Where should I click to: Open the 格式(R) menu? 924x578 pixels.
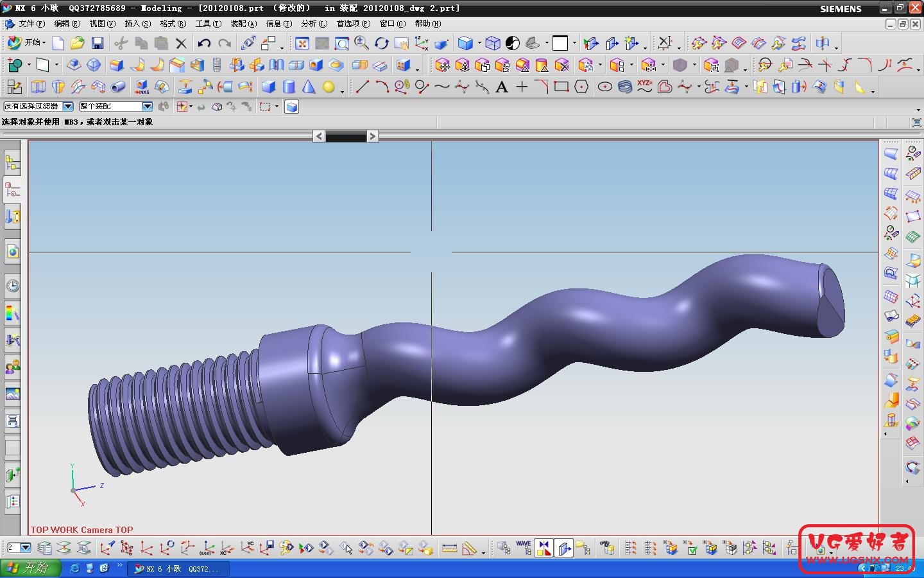pyautogui.click(x=173, y=24)
